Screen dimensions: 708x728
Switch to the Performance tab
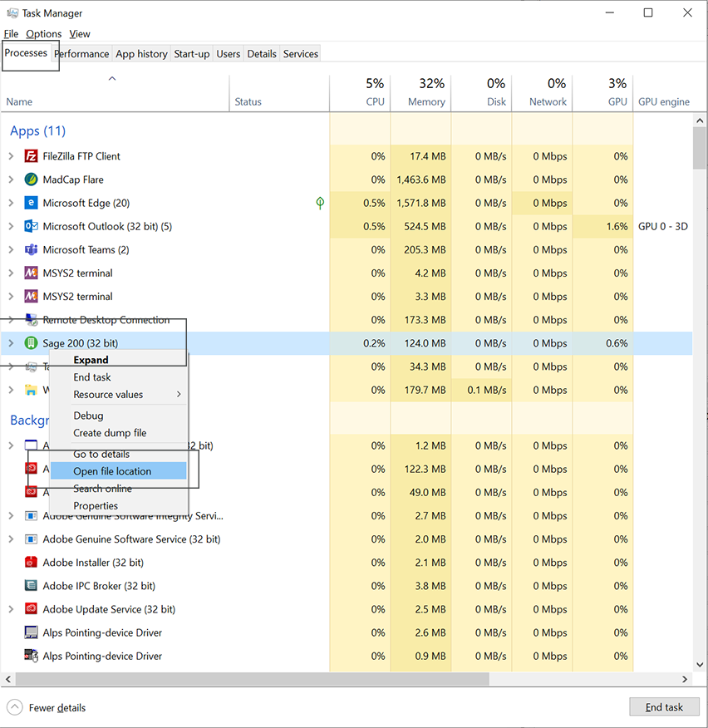point(81,54)
